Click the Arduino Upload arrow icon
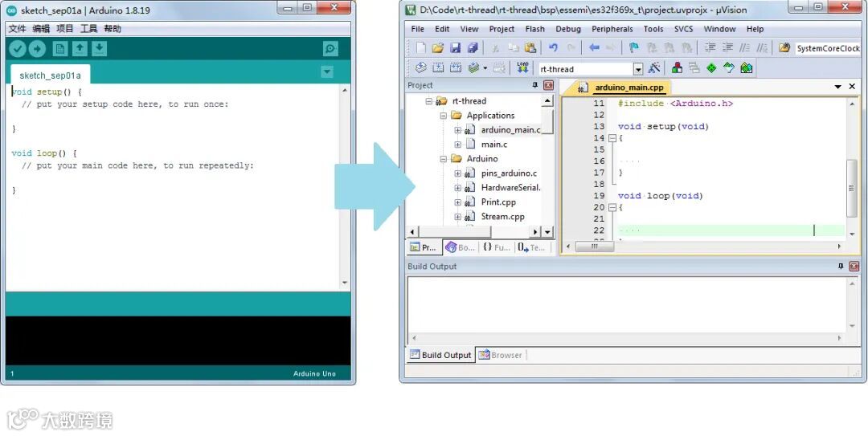This screenshot has height=436, width=868. click(37, 49)
